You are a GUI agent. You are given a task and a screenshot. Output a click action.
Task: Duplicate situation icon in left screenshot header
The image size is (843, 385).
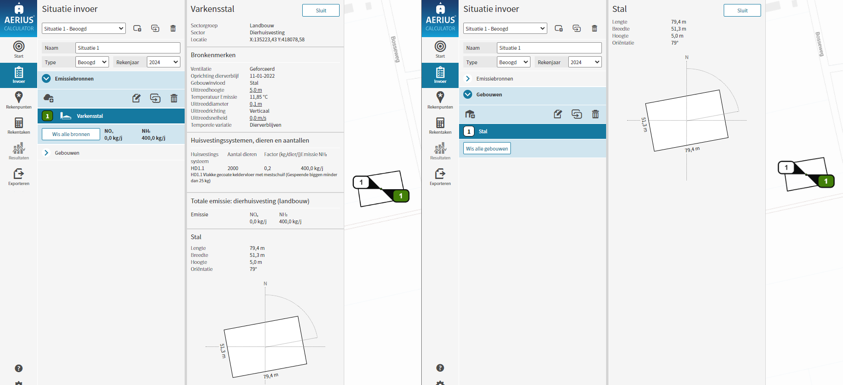[x=155, y=28]
